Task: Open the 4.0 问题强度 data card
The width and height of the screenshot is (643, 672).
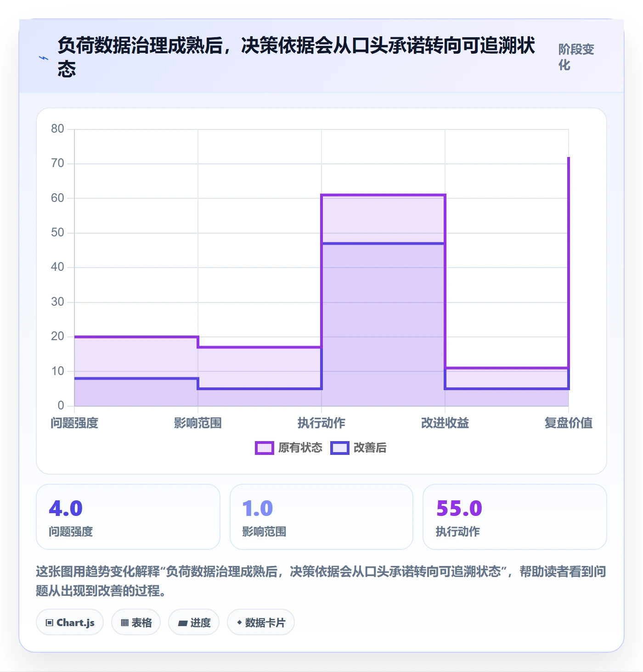Action: coord(128,517)
